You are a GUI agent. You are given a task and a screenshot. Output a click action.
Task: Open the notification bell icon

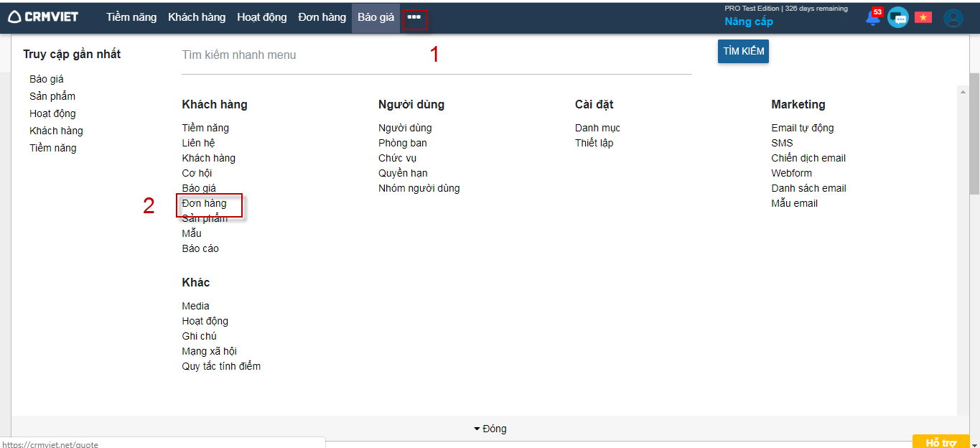point(873,18)
